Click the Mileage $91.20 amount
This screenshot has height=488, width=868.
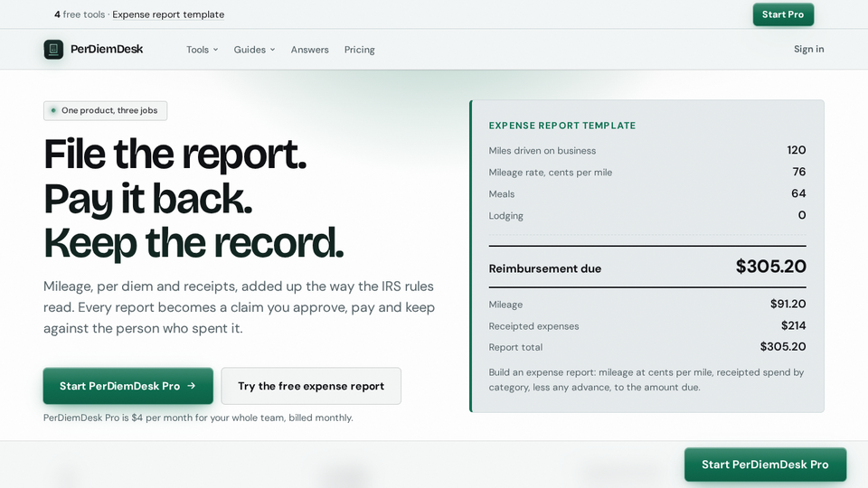788,304
